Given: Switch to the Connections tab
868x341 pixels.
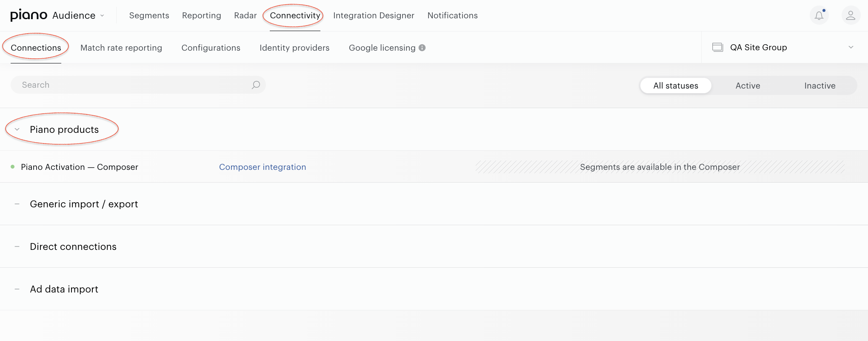Looking at the screenshot, I should [36, 48].
